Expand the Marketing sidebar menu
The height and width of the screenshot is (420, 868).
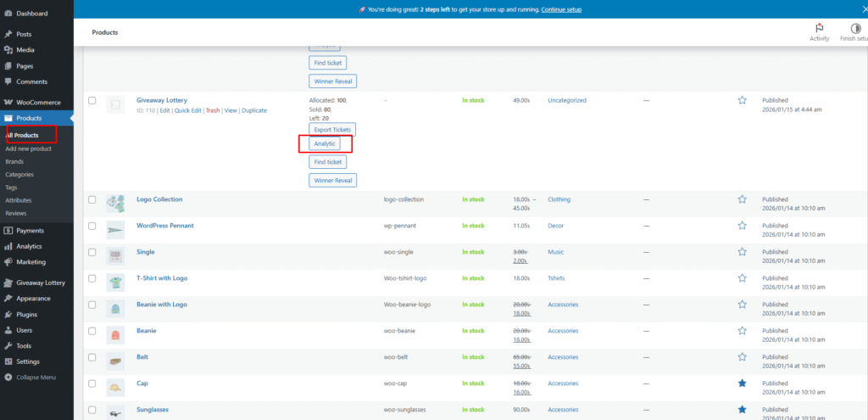(x=31, y=262)
